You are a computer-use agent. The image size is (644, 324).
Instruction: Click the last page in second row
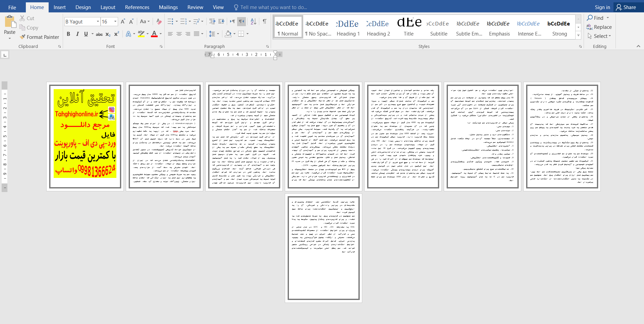click(x=324, y=248)
